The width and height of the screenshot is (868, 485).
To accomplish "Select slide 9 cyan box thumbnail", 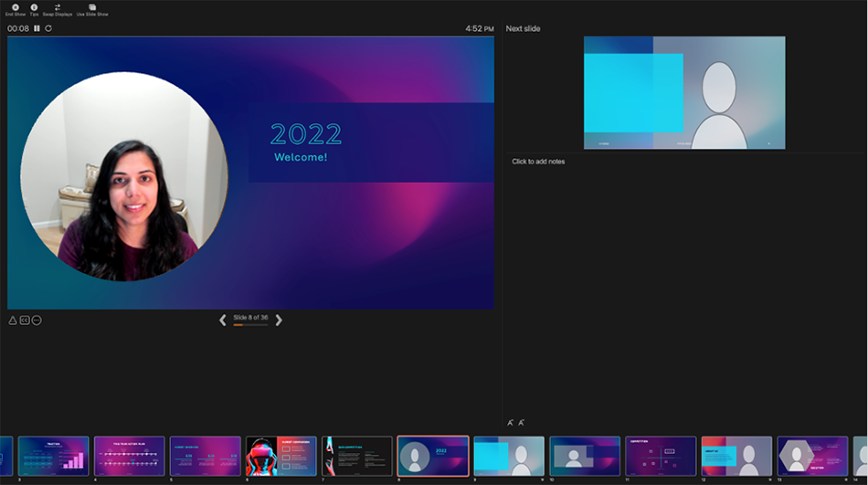I will 509,456.
